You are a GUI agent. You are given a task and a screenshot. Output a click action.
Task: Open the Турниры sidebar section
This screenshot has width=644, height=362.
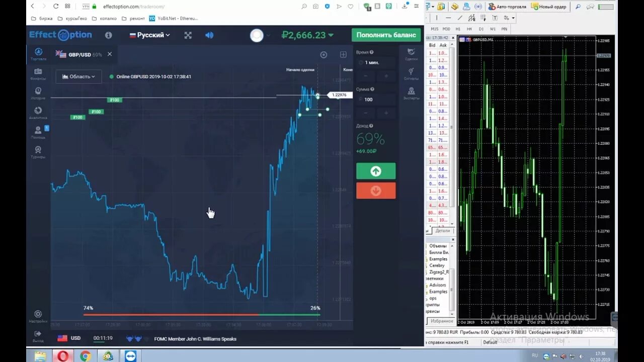(x=38, y=152)
